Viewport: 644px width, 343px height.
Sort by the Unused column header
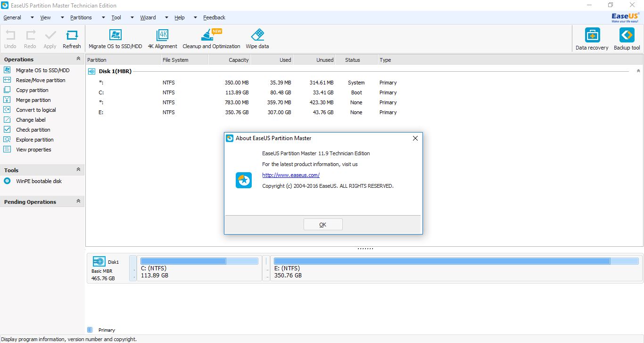[x=314, y=60]
